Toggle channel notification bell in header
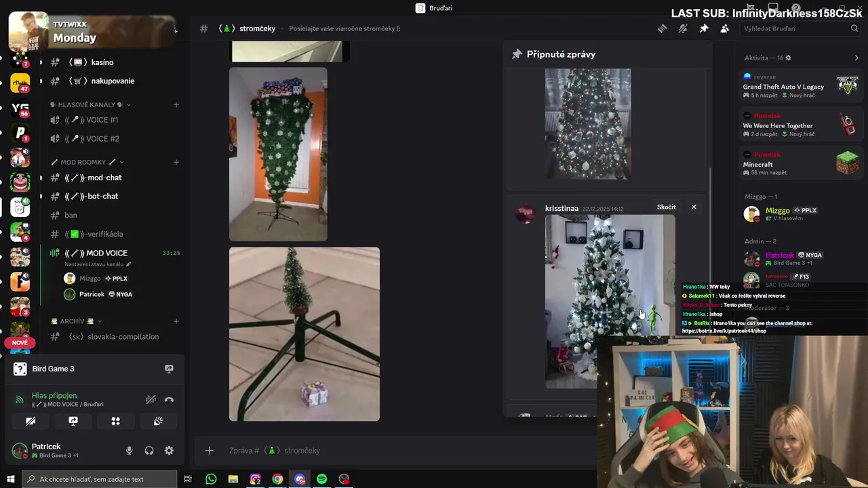Screen dimensions: 868x488 pos(683,28)
